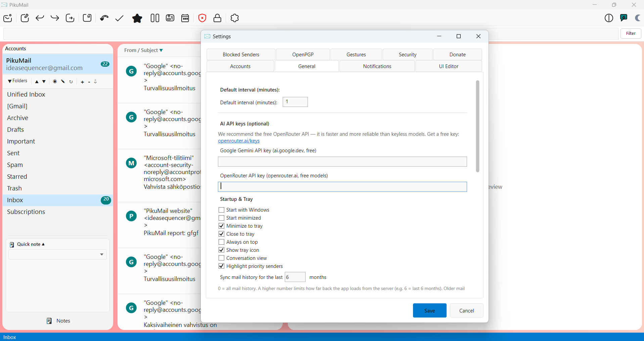Image resolution: width=644 pixels, height=341 pixels.
Task: Click the padlock toolbar icon
Action: (217, 18)
